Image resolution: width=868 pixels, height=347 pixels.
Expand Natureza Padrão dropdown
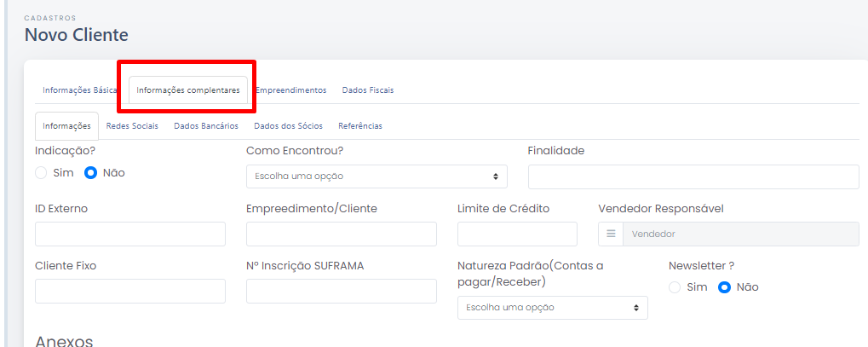pos(553,308)
